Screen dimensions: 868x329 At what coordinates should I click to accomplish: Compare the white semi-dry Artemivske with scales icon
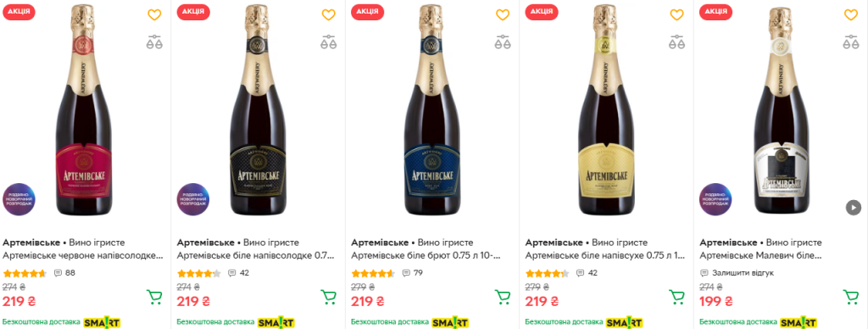677,42
